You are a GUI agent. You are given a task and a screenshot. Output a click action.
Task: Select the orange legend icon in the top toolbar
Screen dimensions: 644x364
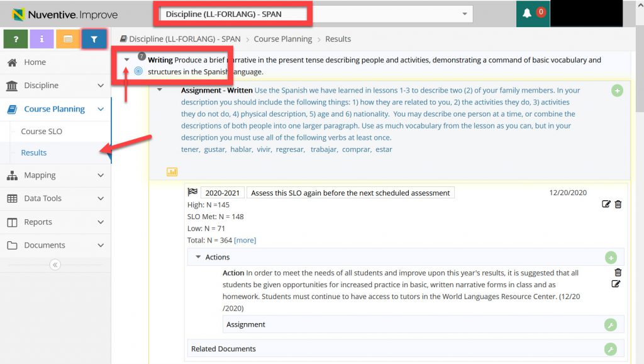coord(68,39)
